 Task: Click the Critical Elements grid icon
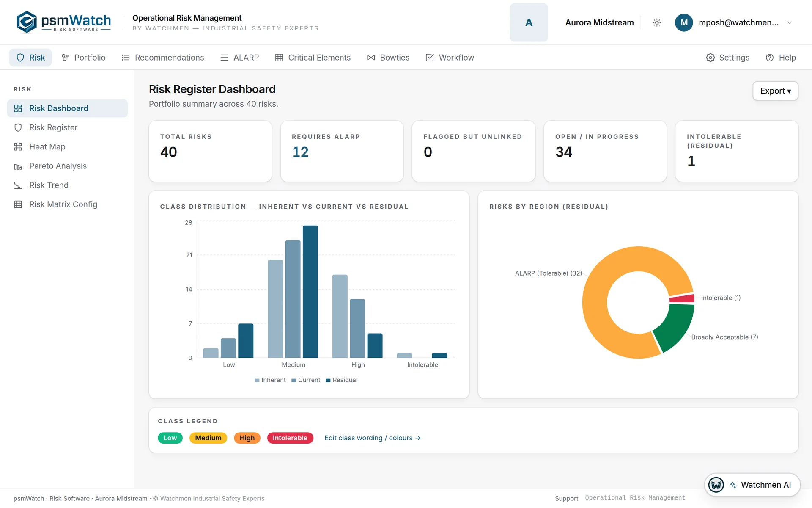279,58
